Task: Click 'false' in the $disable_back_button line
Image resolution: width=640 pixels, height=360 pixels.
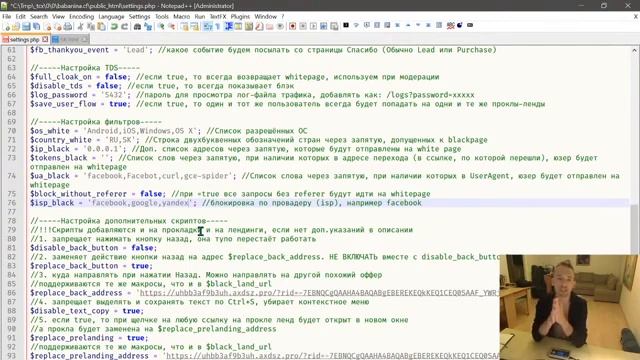Action: pyautogui.click(x=142, y=248)
